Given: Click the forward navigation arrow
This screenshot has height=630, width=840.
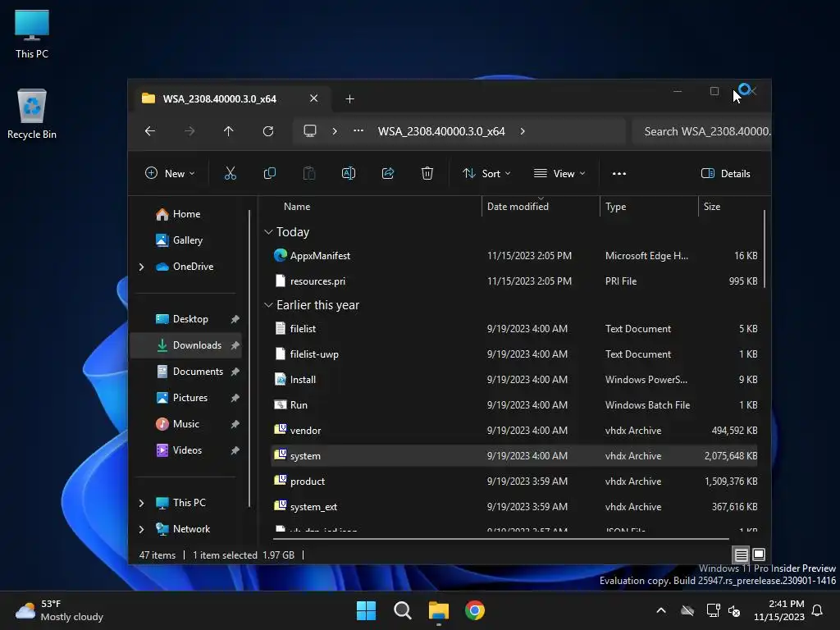Looking at the screenshot, I should (x=189, y=131).
